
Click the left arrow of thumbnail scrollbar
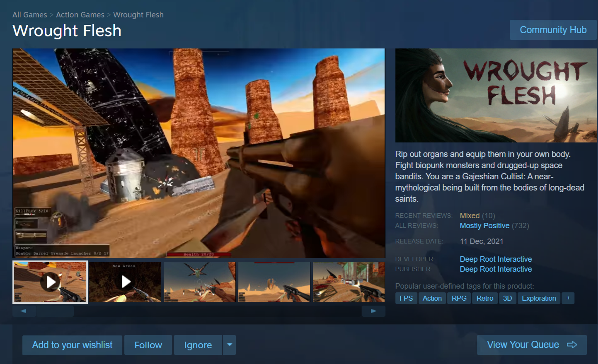click(x=24, y=311)
